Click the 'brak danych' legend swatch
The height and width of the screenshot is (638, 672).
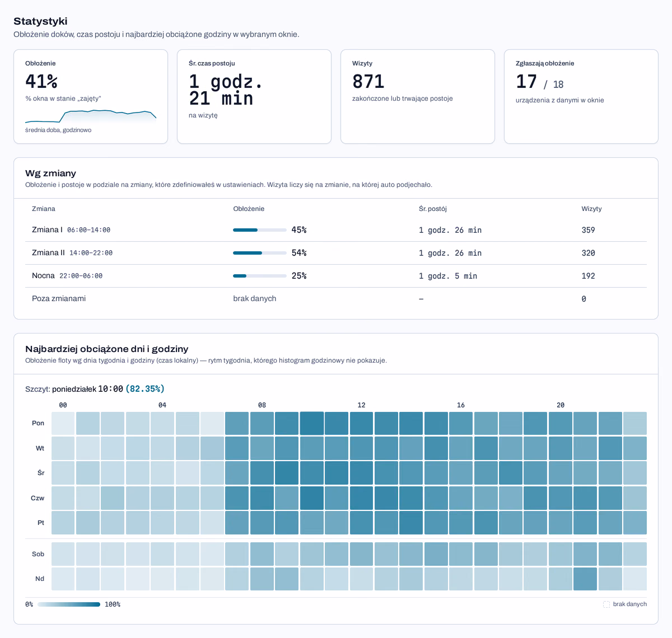coord(606,604)
